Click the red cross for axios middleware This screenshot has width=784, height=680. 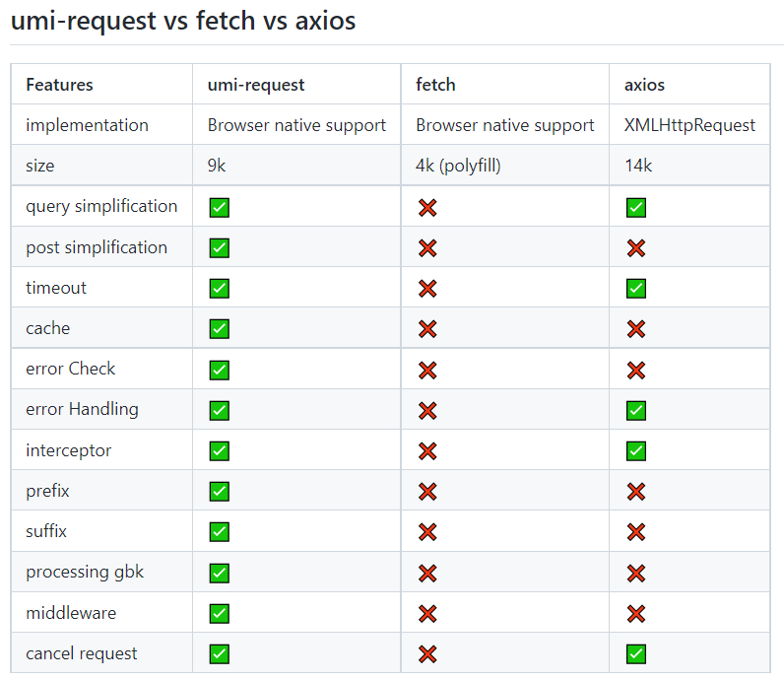tap(636, 613)
